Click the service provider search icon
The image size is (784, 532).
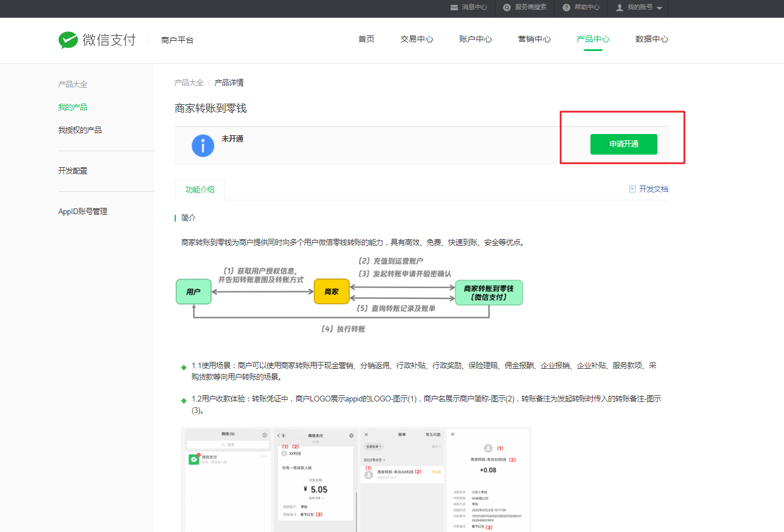(507, 7)
